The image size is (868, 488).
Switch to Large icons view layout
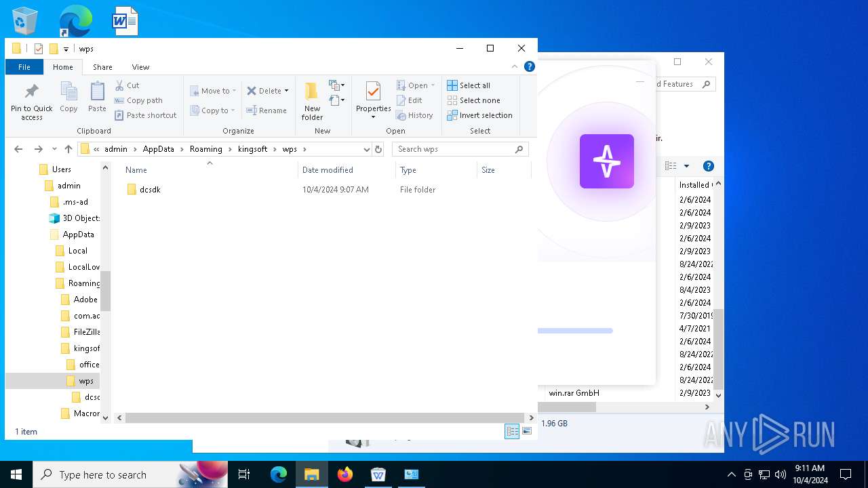[x=527, y=431]
